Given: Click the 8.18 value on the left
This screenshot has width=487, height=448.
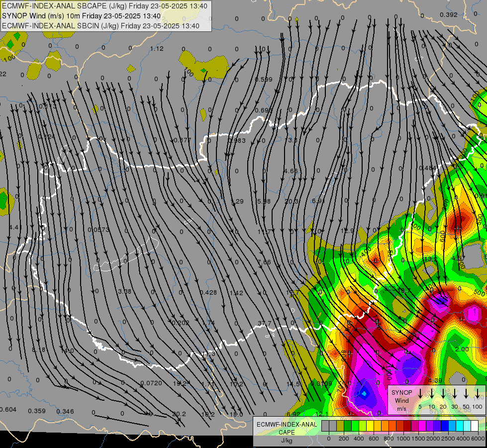Looking at the screenshot, I should (38, 350).
